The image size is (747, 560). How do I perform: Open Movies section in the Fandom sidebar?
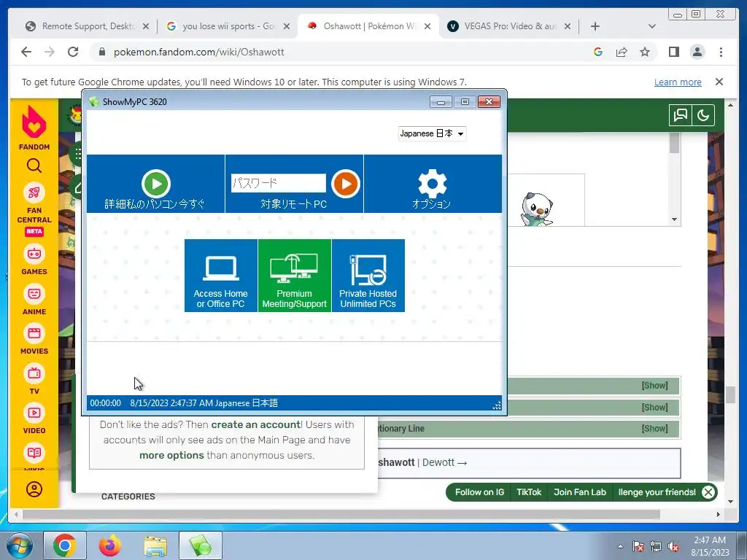coord(34,340)
